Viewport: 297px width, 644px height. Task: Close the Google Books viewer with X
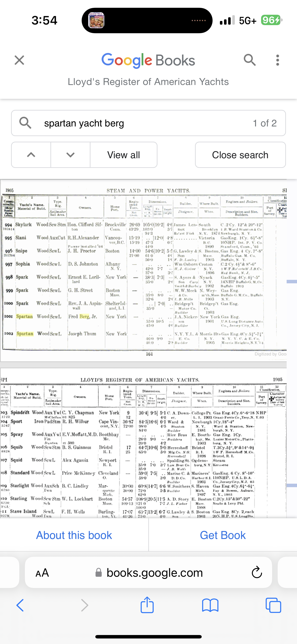(x=19, y=60)
